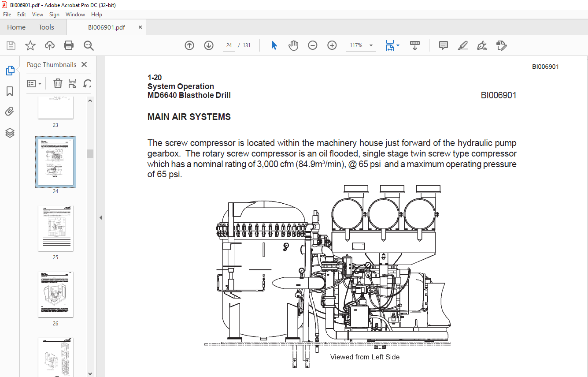Go to previous page arrow
Viewport: 588px width, 377px height.
click(189, 45)
